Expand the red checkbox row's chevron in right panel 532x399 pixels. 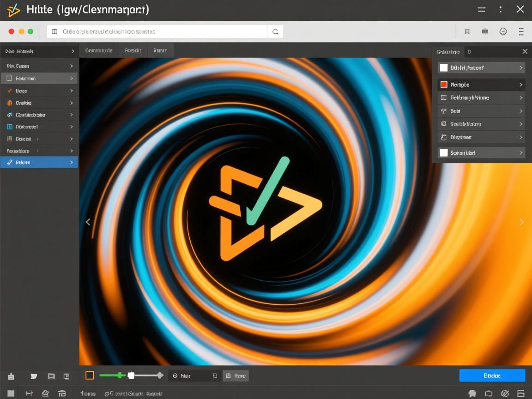521,85
